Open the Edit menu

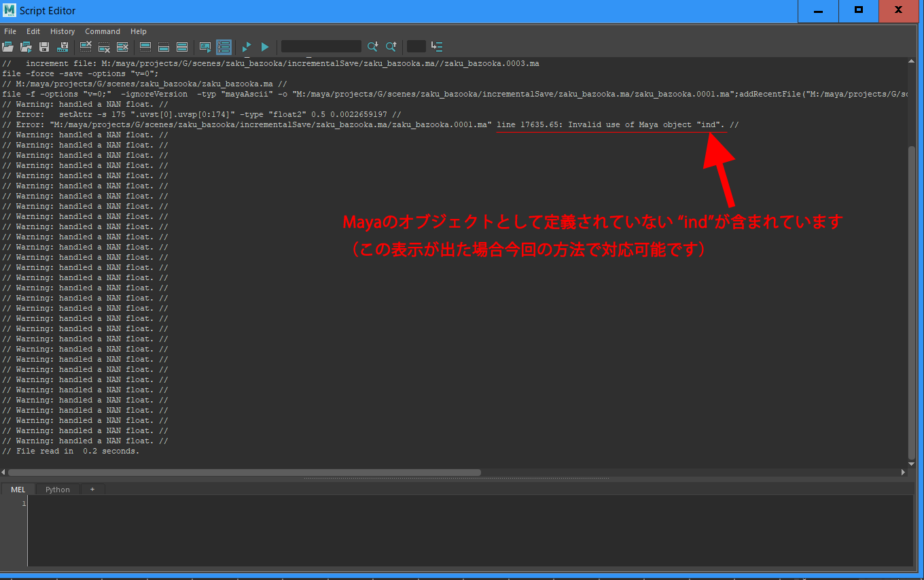pos(33,31)
